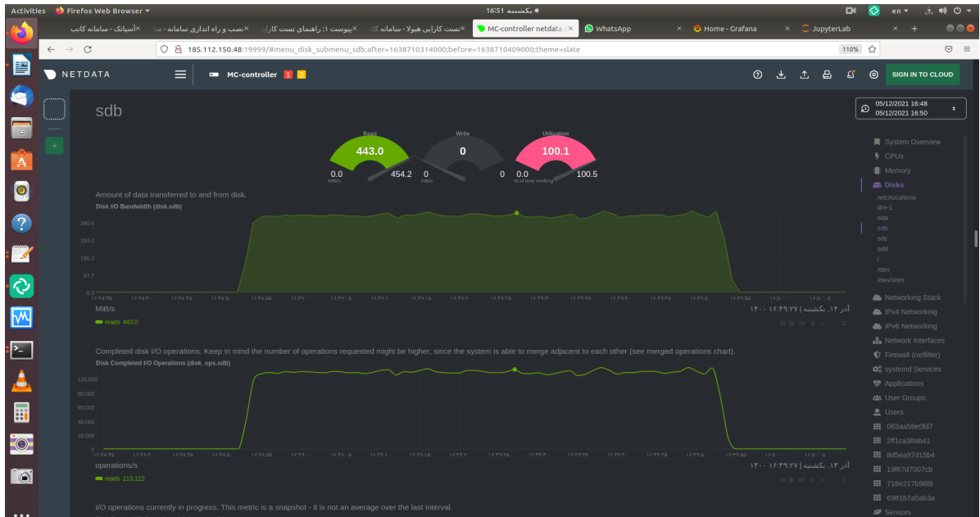Click the export snapshot upload-arrow icon
This screenshot has height=517, width=980.
[805, 75]
